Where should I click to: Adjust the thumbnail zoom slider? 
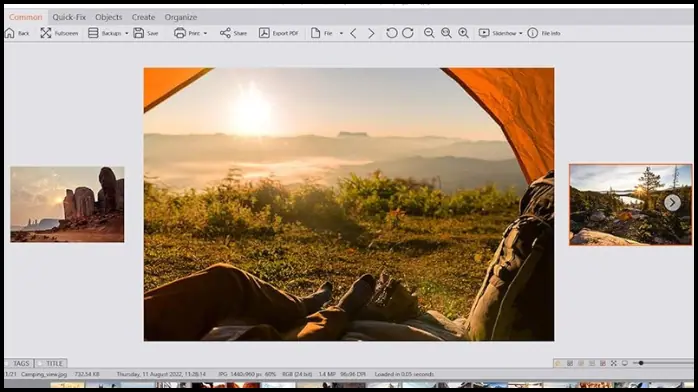click(664, 364)
